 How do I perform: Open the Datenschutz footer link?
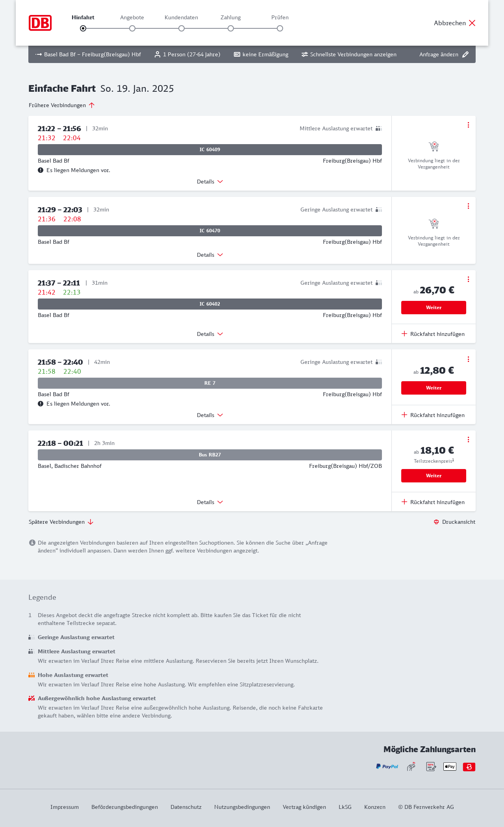186,807
